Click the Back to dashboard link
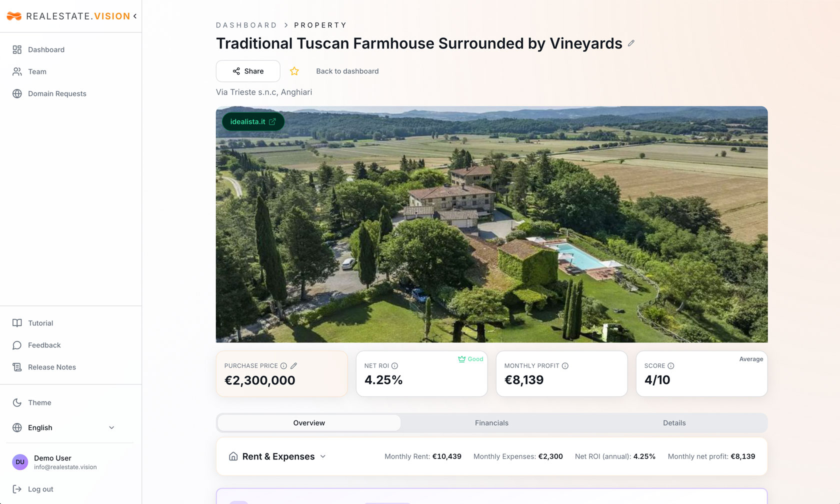Image resolution: width=840 pixels, height=504 pixels. coord(347,71)
